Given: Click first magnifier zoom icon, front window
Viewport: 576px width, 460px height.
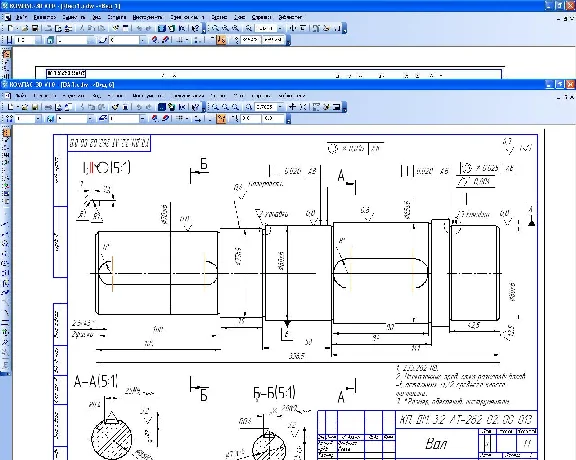Looking at the screenshot, I should (x=215, y=107).
